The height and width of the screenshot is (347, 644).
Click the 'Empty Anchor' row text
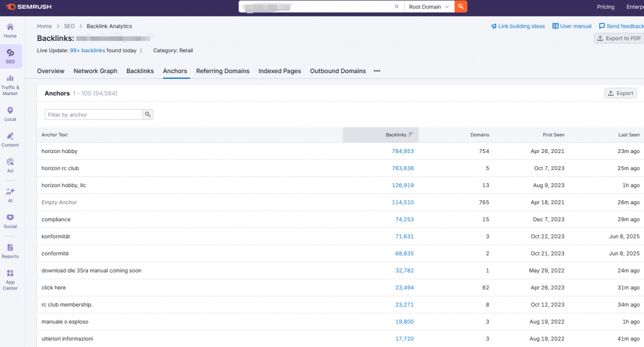(59, 202)
